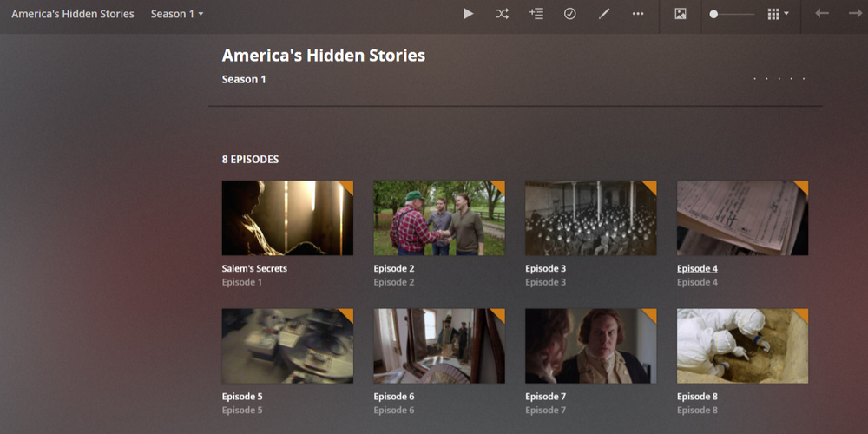The width and height of the screenshot is (868, 434).
Task: Click the America's Hidden Stories page heading
Action: 323,56
